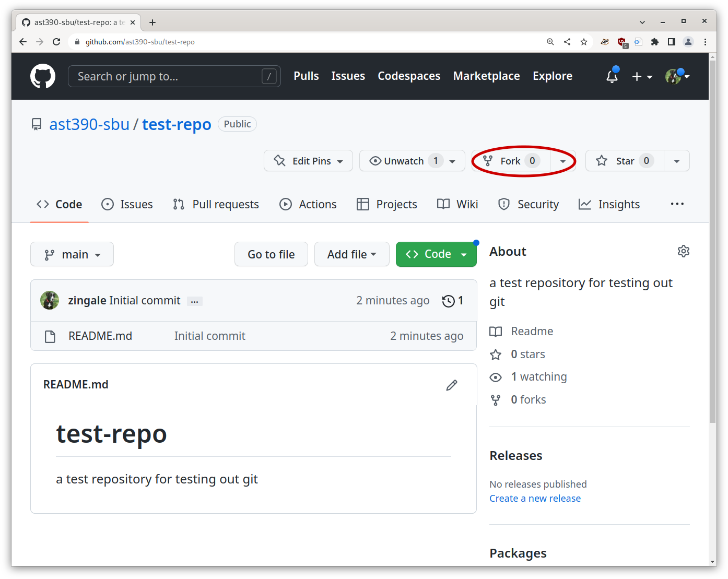Open the main branch selector
Image resolution: width=728 pixels, height=579 pixels.
72,254
